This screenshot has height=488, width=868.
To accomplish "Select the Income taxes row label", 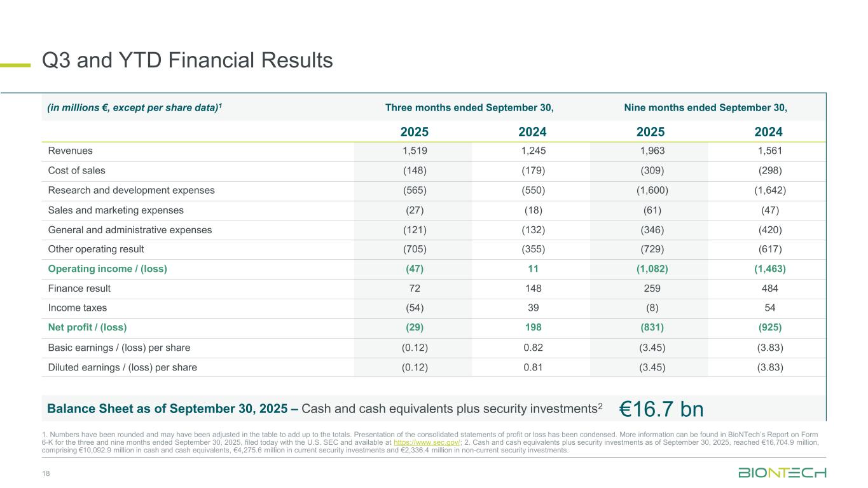I will pyautogui.click(x=78, y=308).
